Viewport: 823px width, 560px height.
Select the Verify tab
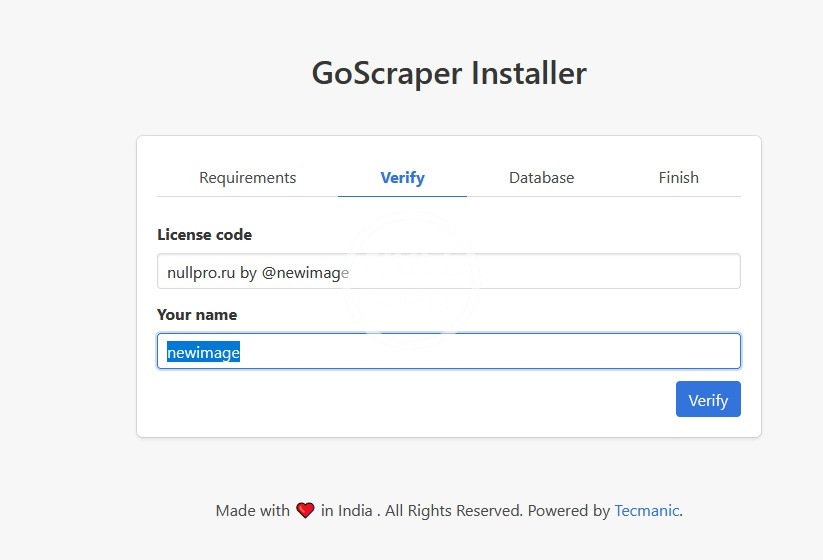click(402, 178)
